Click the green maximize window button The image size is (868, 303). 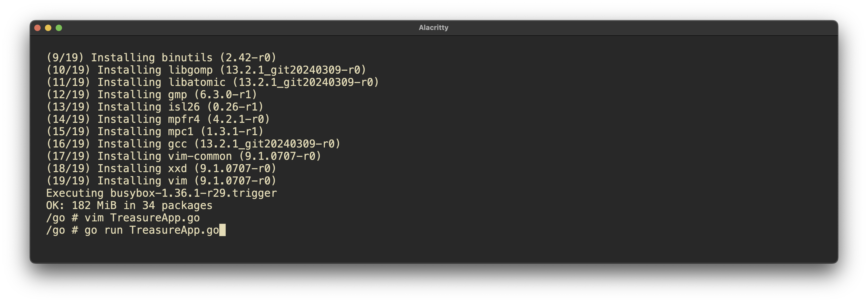click(59, 28)
